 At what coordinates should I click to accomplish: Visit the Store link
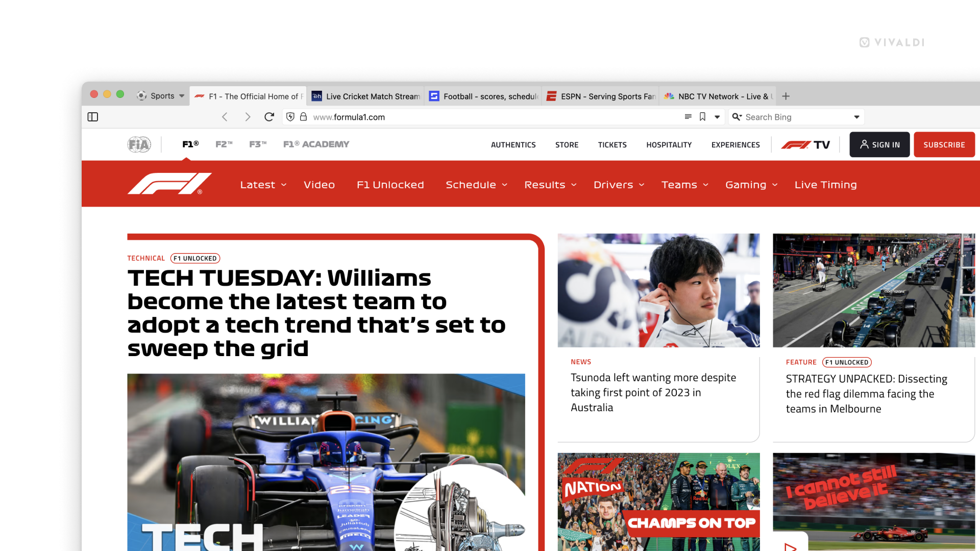point(567,145)
